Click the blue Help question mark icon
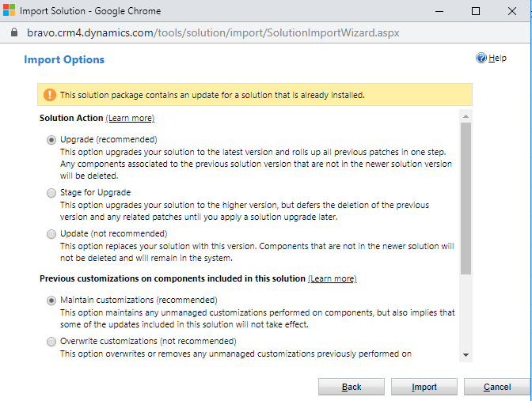The height and width of the screenshot is (401, 532). pyautogui.click(x=481, y=59)
